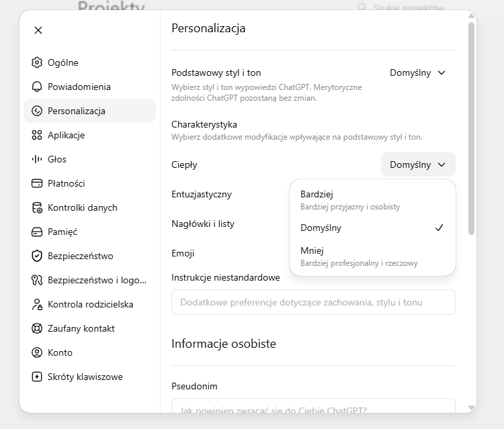Screen dimensions: 504x429
Task: Open Kontrolki danych section
Action: coord(89,207)
